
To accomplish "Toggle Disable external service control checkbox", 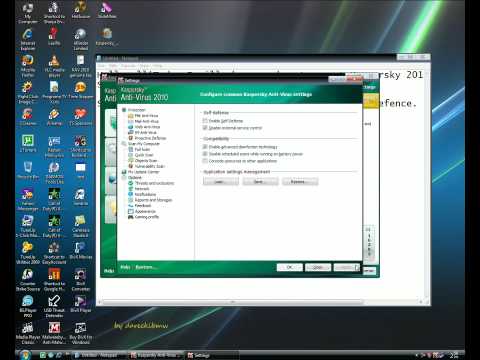I will [x=205, y=128].
